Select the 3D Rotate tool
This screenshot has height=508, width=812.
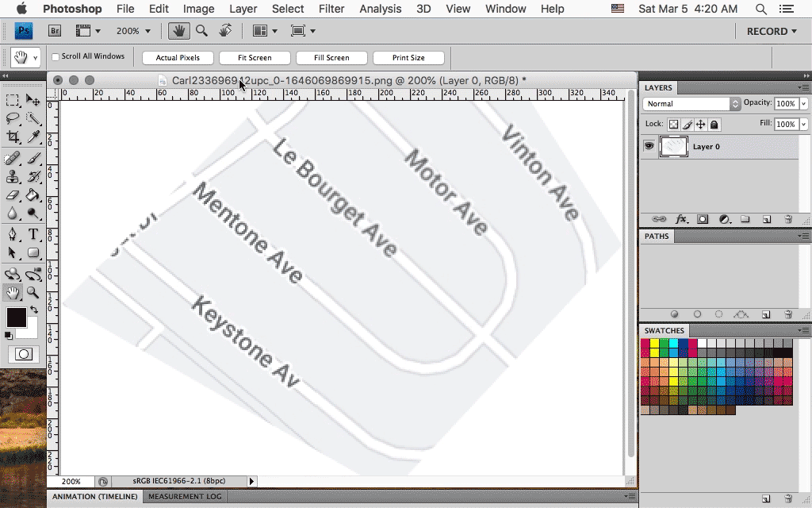click(x=13, y=274)
